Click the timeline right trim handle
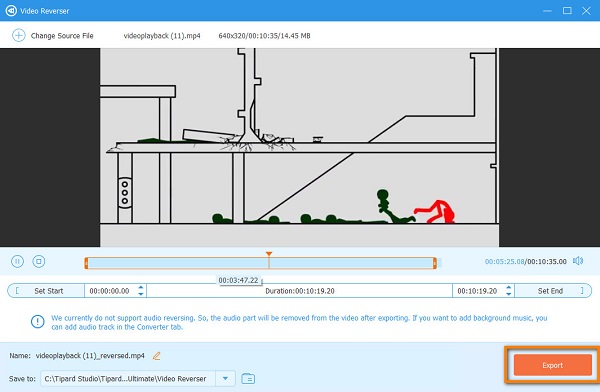 click(x=435, y=263)
